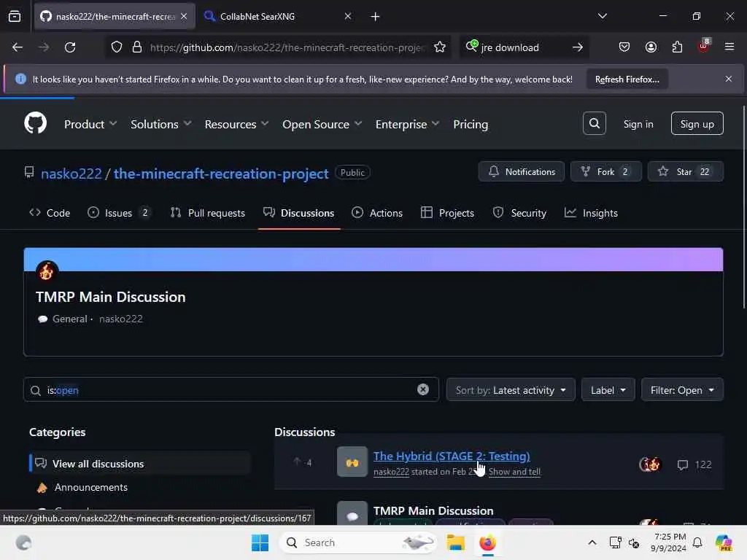
Task: Click the is:open discussions search field
Action: (x=231, y=390)
